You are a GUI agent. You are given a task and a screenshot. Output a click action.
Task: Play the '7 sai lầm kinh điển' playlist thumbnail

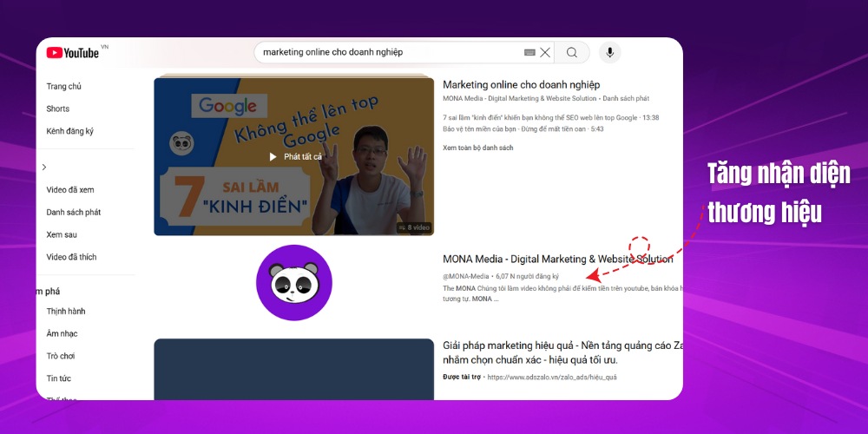294,156
